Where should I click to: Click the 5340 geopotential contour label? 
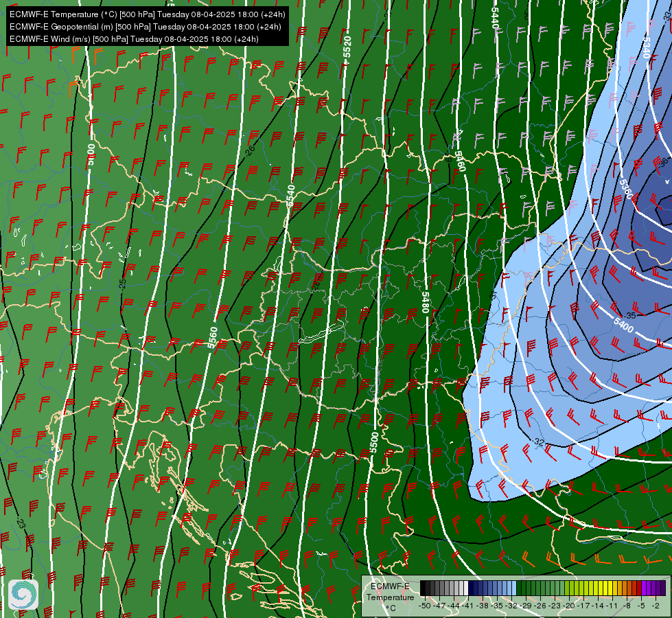(x=647, y=48)
